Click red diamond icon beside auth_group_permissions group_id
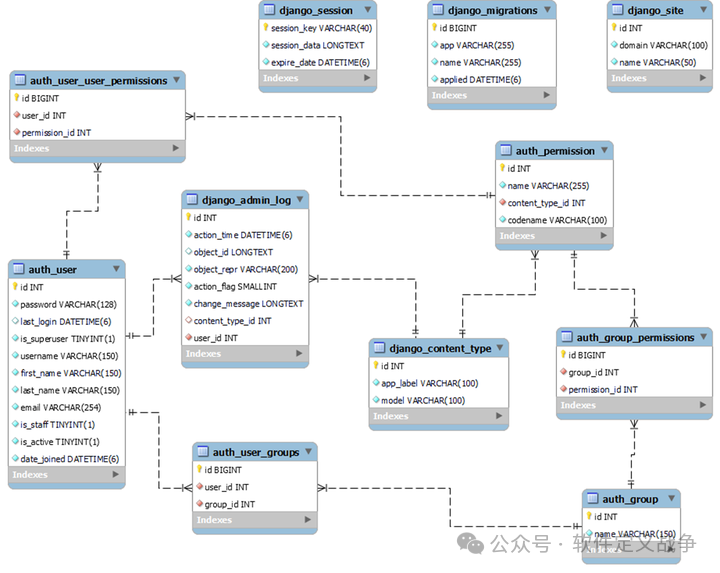 [563, 371]
